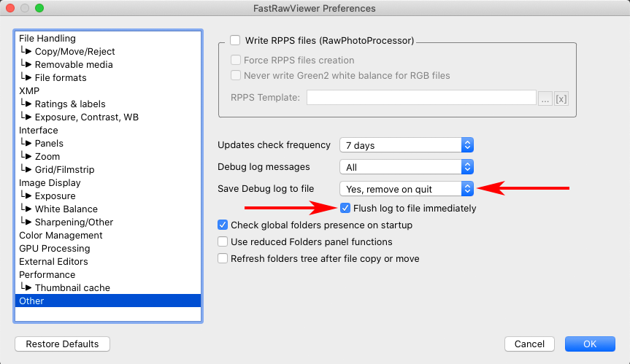
Task: Click the Restore Defaults button
Action: [x=62, y=344]
